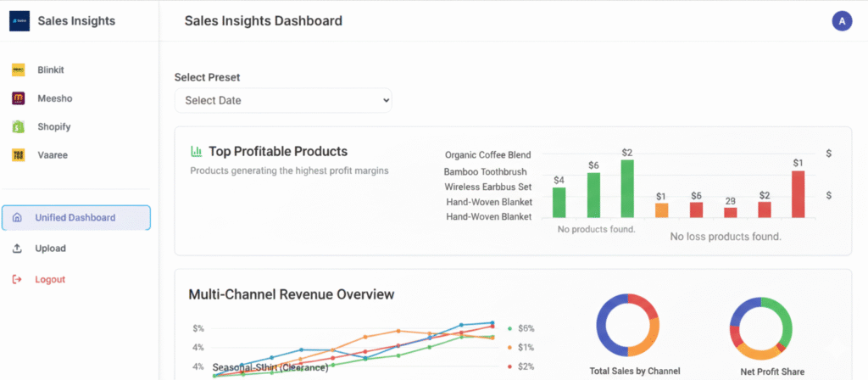
Task: Click the Unified Dashboard home icon
Action: pos(17,218)
